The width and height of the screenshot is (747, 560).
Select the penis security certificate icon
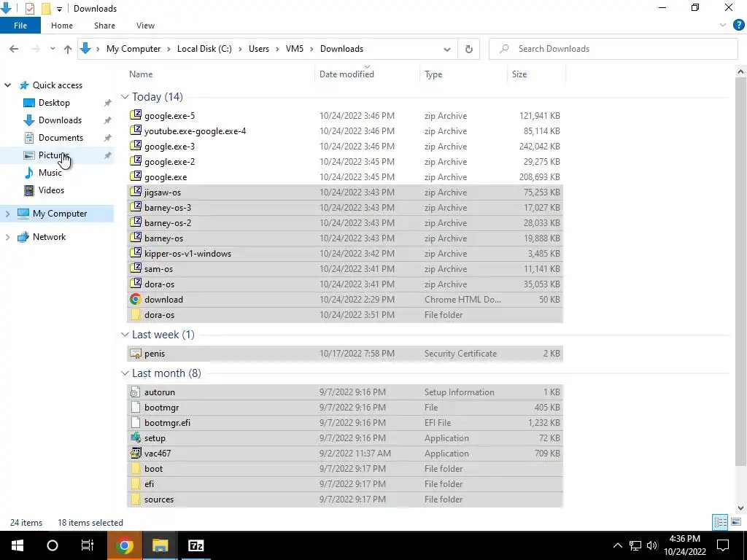coord(136,354)
